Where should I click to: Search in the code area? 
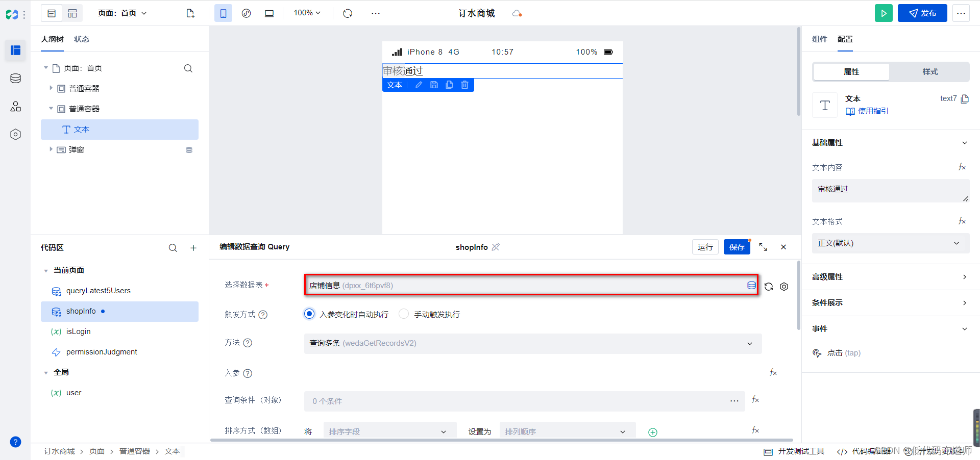click(x=173, y=248)
